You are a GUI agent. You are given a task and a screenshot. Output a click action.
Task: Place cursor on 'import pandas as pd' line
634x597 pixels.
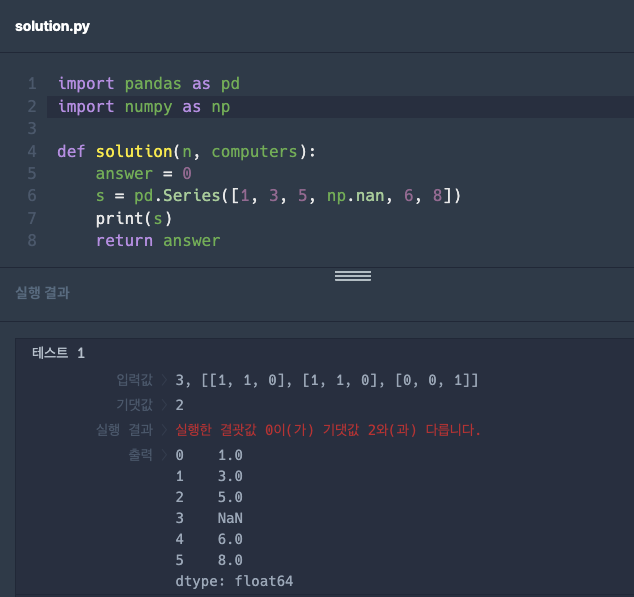149,84
